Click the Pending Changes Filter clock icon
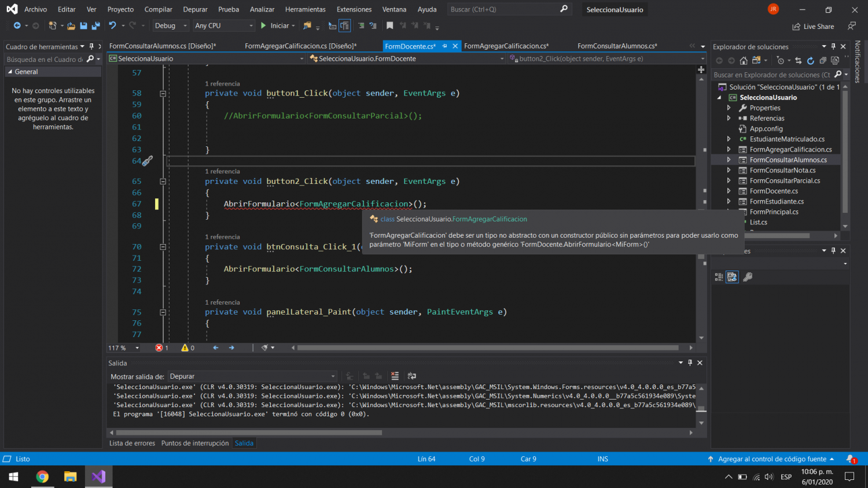Viewport: 868px width, 488px height. click(780, 61)
